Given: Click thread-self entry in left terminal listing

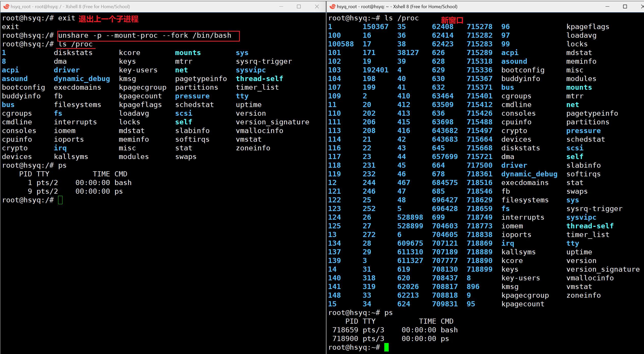Looking at the screenshot, I should [259, 78].
